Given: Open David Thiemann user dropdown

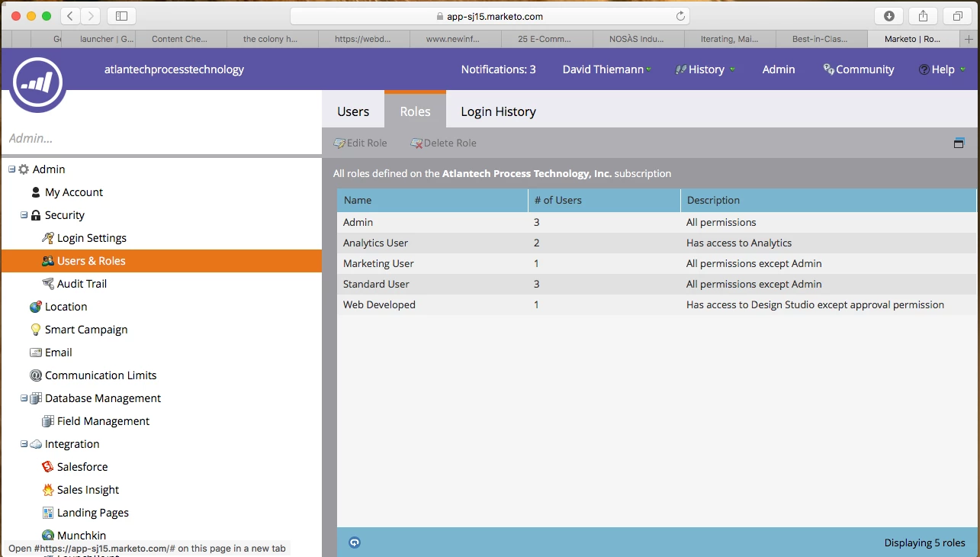Looking at the screenshot, I should 607,69.
